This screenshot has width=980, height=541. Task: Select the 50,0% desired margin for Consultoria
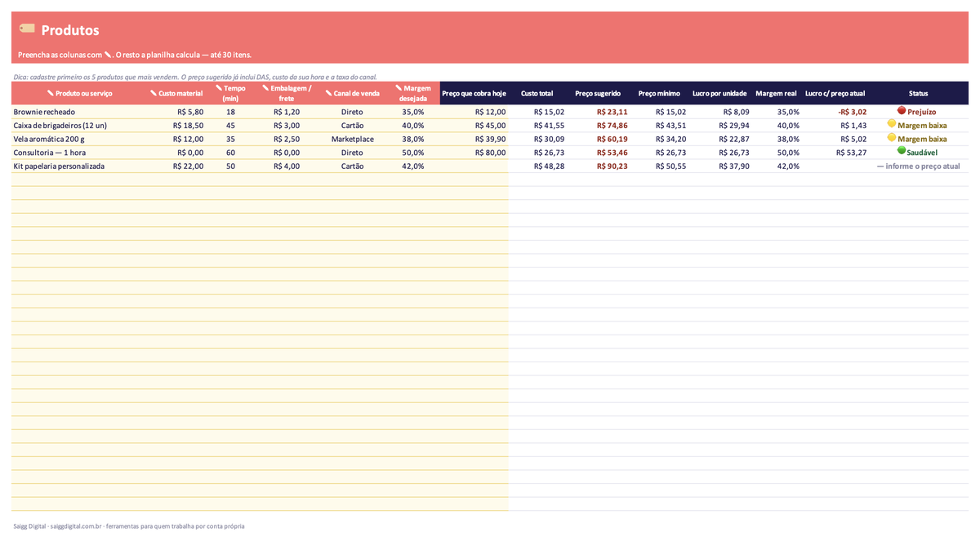(x=413, y=153)
